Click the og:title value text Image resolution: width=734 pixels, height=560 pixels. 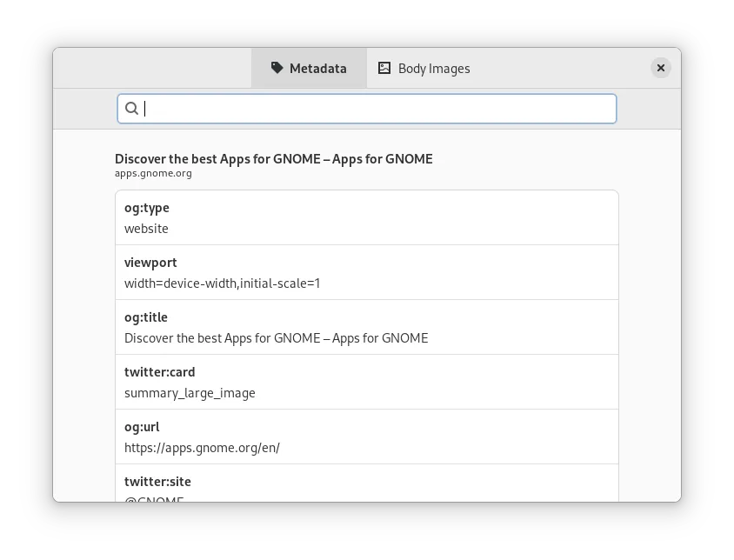(276, 338)
